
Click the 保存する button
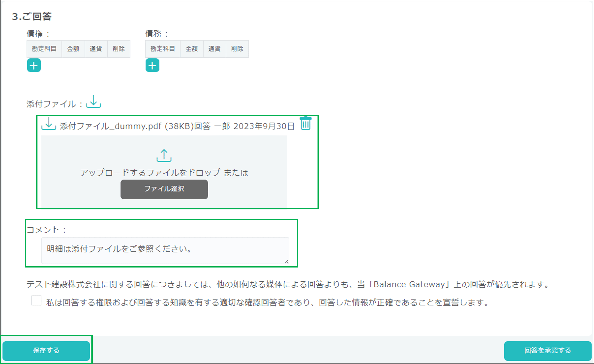(x=46, y=350)
